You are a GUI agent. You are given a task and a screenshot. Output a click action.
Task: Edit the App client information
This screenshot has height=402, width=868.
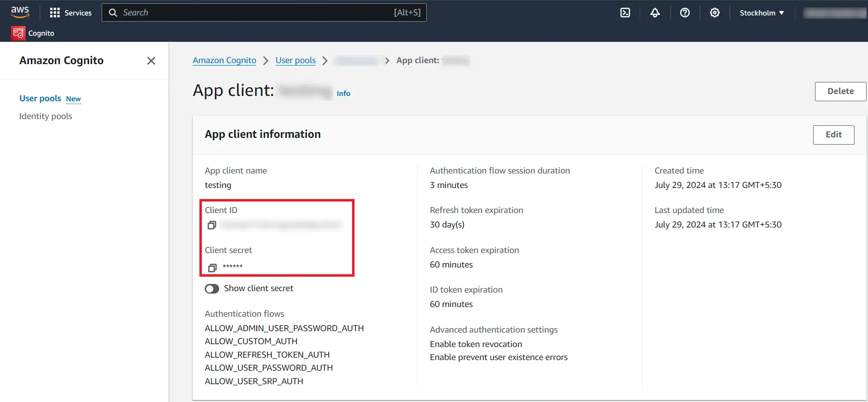click(834, 135)
